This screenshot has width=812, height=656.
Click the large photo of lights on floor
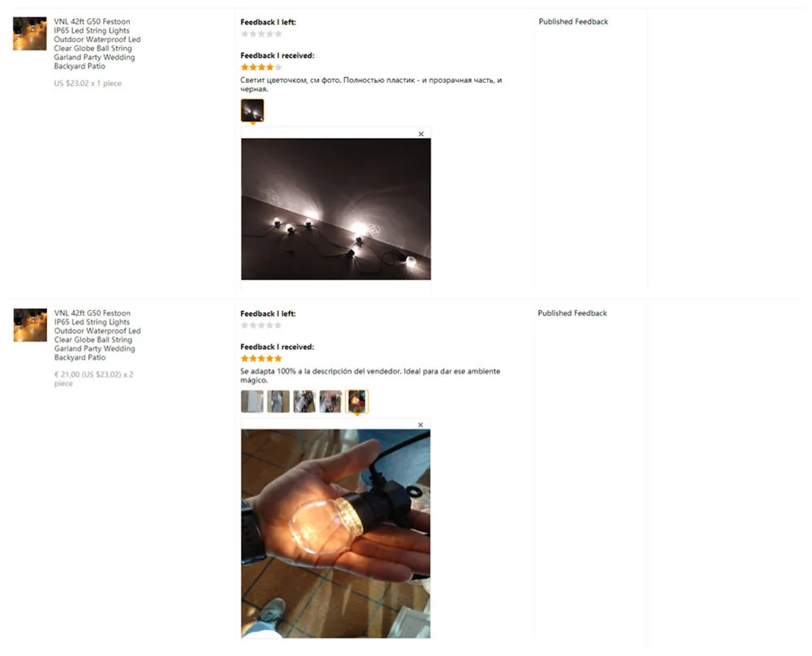pyautogui.click(x=335, y=209)
